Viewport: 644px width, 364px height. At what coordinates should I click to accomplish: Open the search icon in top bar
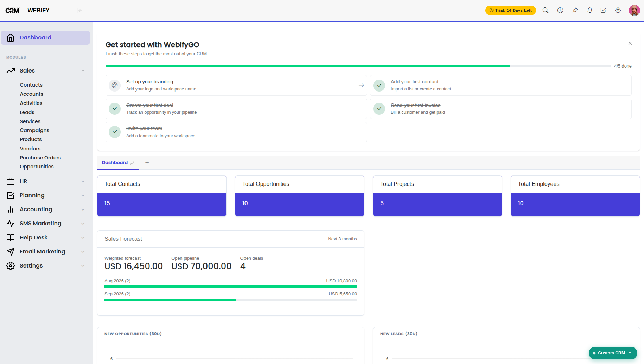click(546, 10)
